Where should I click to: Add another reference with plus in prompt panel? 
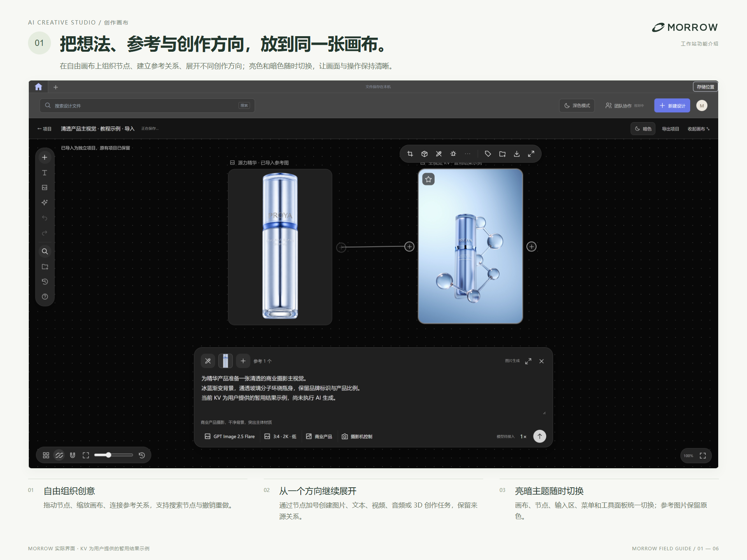coord(243,361)
